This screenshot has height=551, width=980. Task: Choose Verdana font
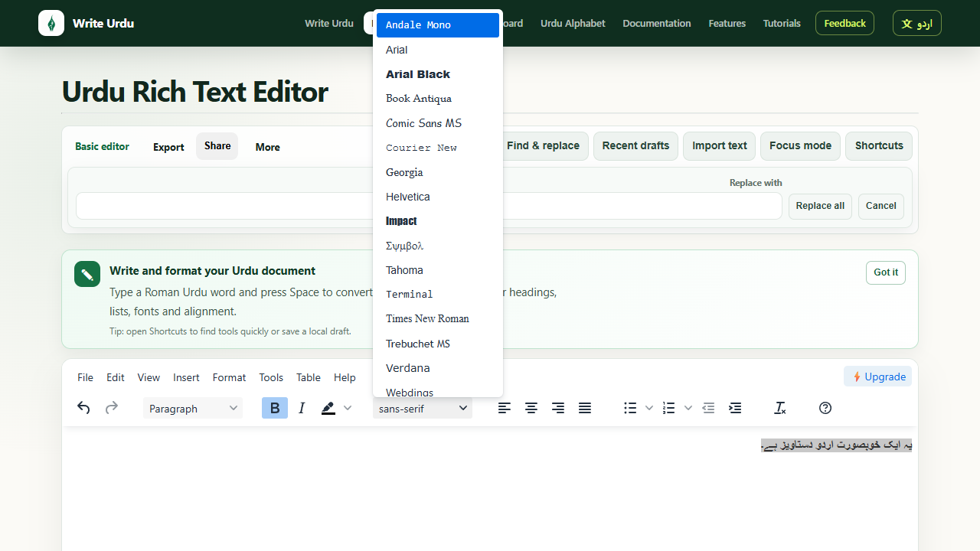point(438,368)
